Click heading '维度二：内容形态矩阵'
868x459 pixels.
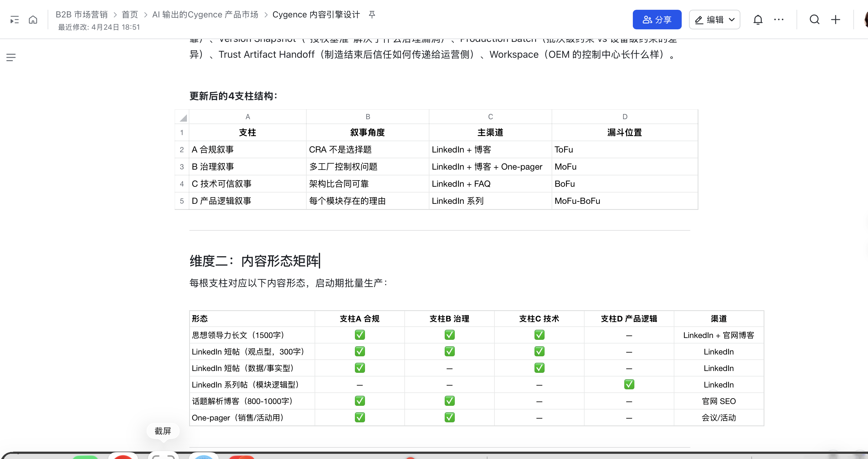[255, 261]
